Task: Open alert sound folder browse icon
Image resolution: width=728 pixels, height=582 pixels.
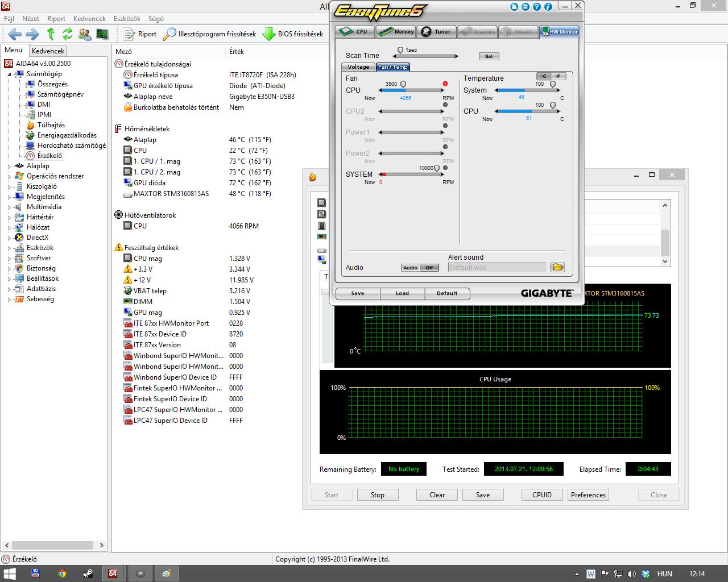Action: (557, 267)
